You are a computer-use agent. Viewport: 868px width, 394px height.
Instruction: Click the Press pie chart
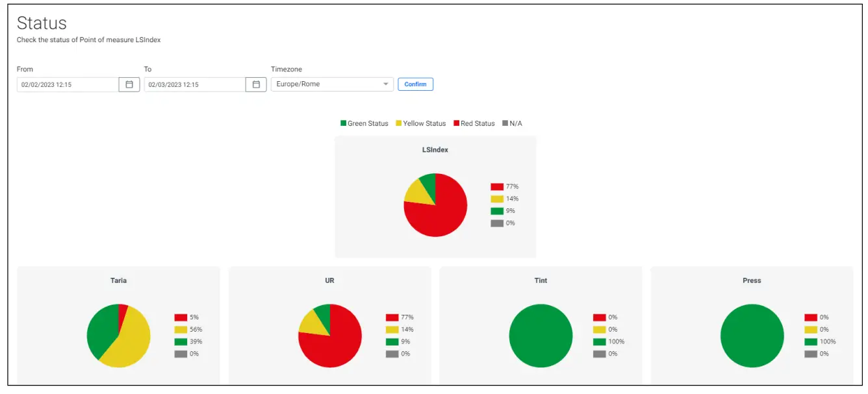click(x=752, y=336)
